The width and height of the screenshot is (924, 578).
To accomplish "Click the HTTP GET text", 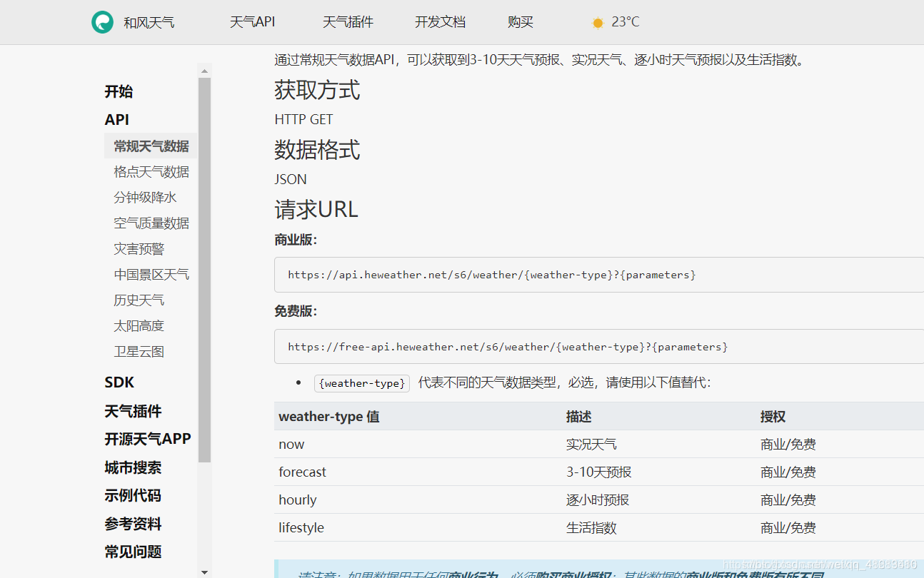I will coord(303,119).
